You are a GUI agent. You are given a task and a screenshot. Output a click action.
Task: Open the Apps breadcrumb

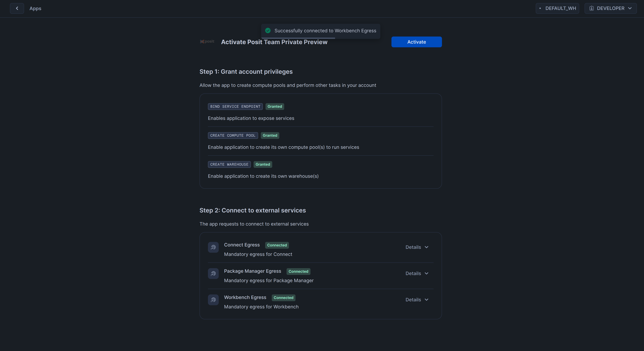pos(35,8)
